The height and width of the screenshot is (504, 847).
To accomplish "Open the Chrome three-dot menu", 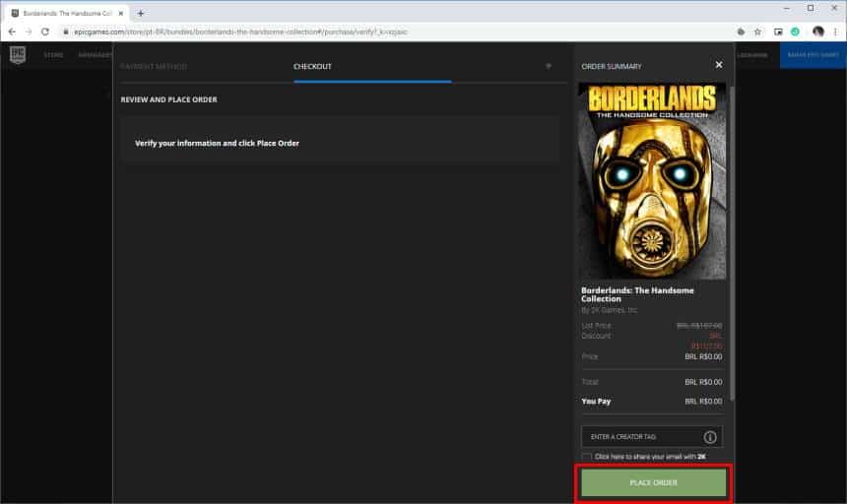I will pyautogui.click(x=835, y=31).
